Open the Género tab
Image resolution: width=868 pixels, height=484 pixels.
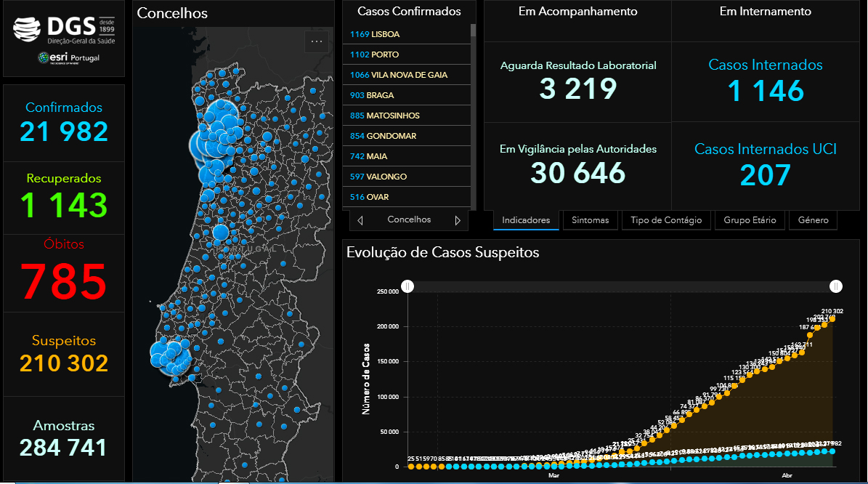pos(814,220)
